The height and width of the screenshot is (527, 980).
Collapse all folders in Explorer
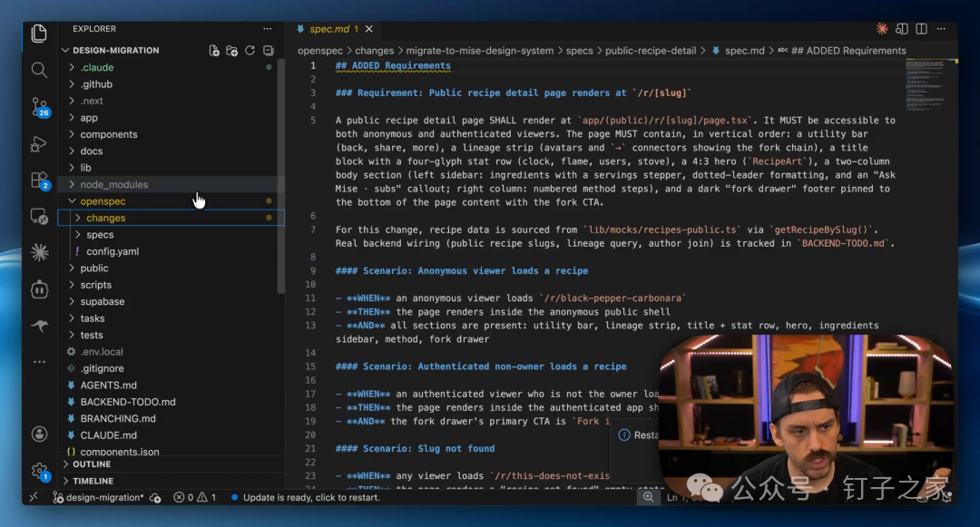point(268,51)
